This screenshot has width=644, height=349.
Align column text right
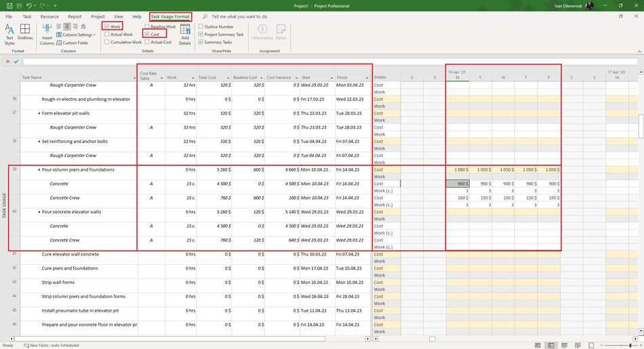(75, 26)
